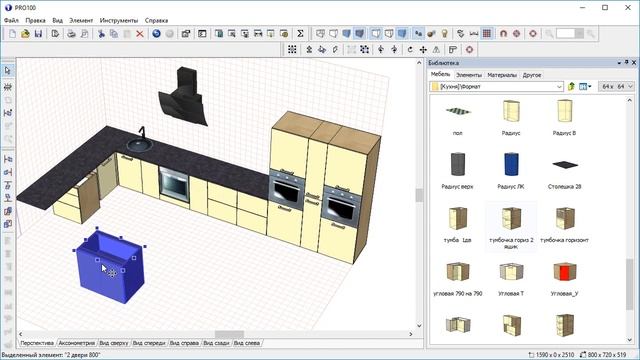
Task: Select the Столешка 28 library item
Action: pos(564,171)
